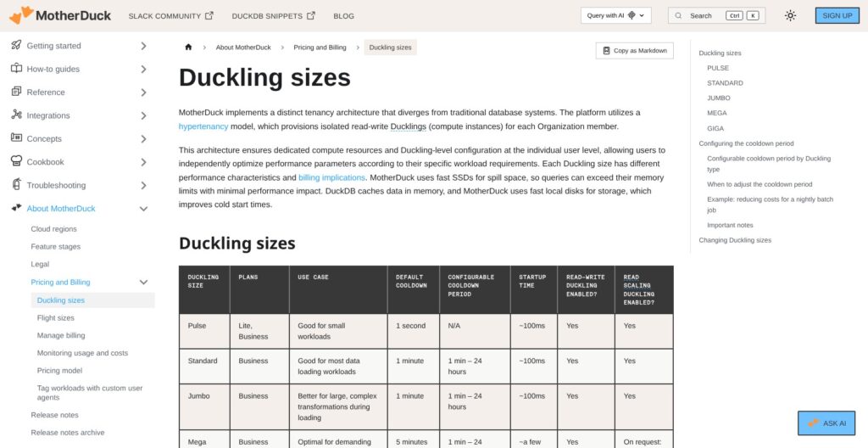This screenshot has width=868, height=448.
Task: Open Cloud regions in the sidebar
Action: coord(53,229)
